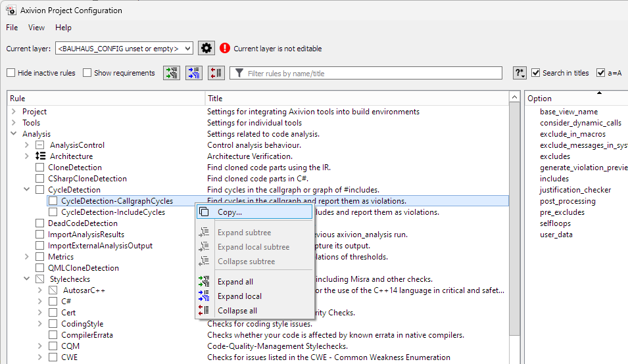Image resolution: width=628 pixels, height=364 pixels.
Task: Click the Option column header
Action: pos(576,99)
